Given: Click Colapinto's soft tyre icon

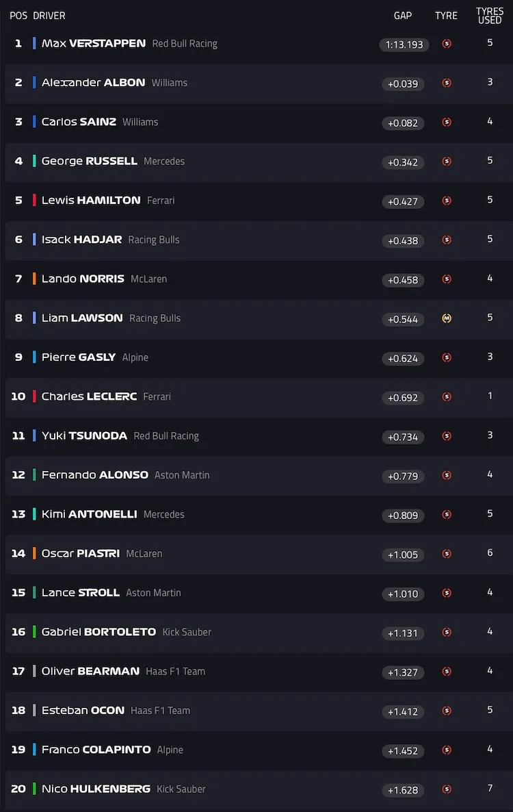Looking at the screenshot, I should [447, 750].
